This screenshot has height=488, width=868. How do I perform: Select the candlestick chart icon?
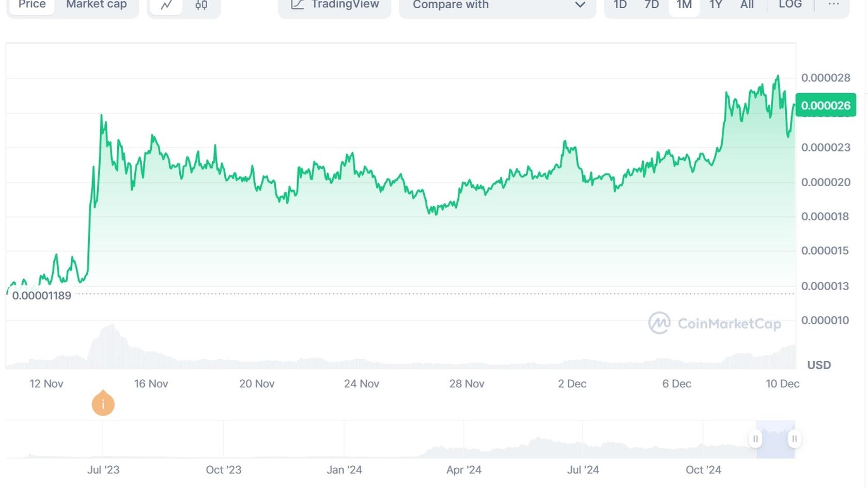[202, 5]
